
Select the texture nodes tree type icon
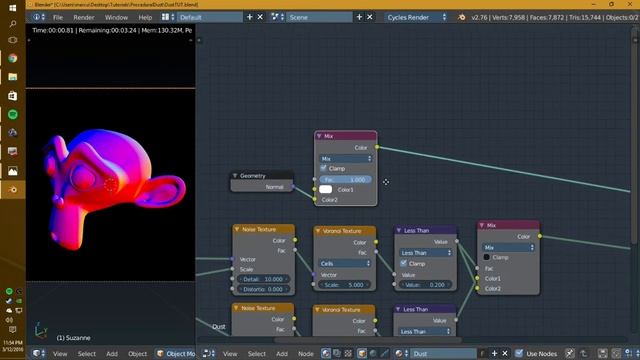pos(348,353)
